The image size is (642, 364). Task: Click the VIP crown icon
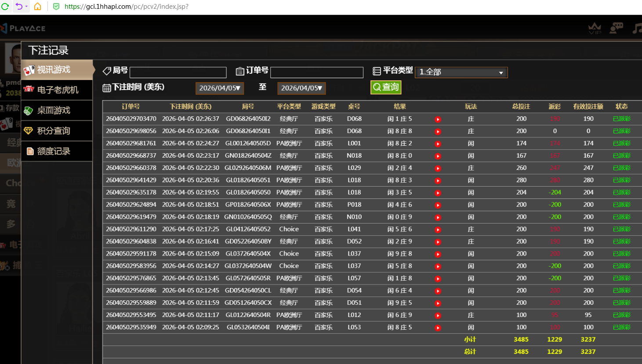(x=595, y=28)
